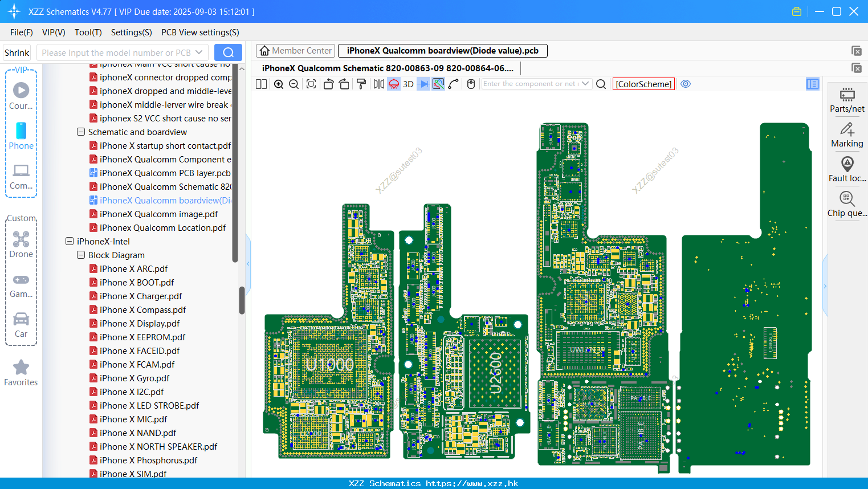Select iPhoneX Qualcomm boardview pcb tab
The width and height of the screenshot is (868, 489).
[443, 51]
